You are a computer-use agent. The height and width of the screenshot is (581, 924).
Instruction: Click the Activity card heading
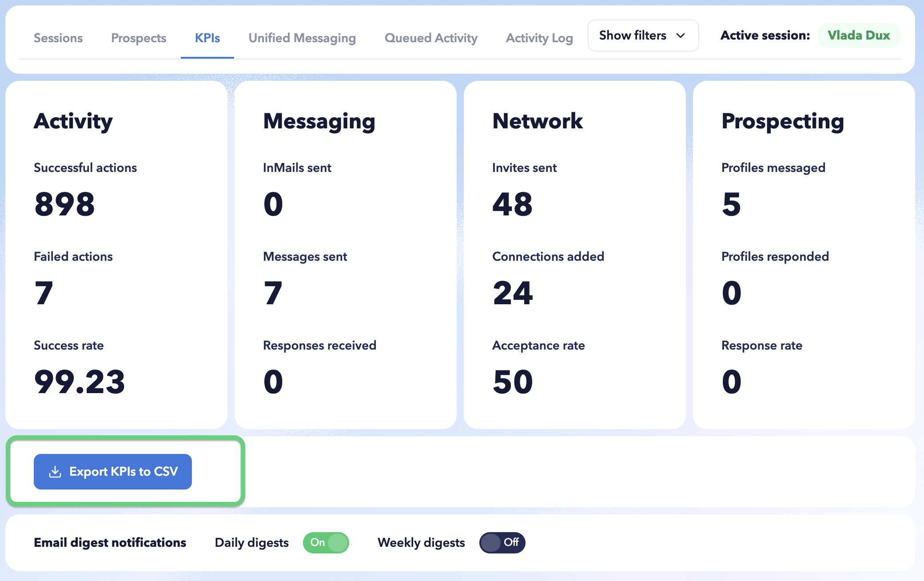click(73, 122)
